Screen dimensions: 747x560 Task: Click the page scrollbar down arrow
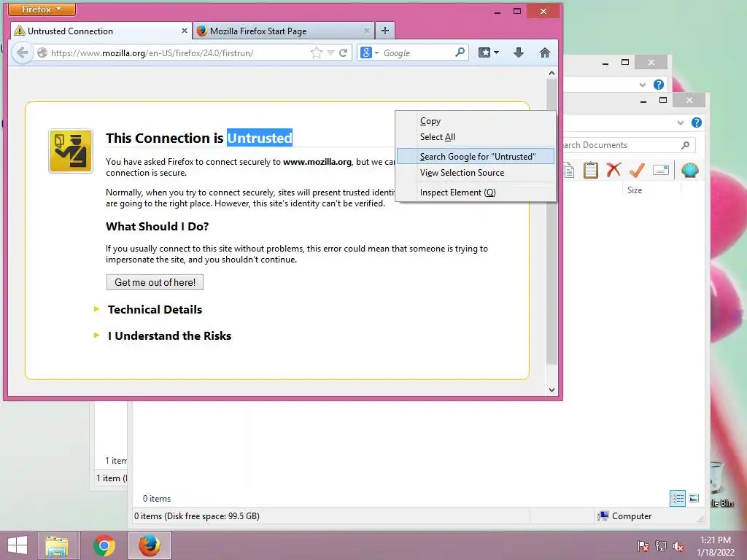click(551, 389)
